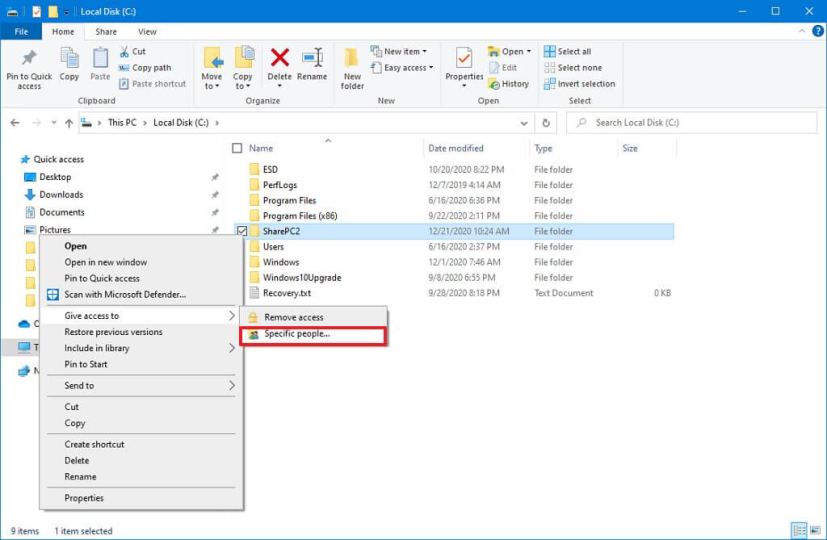Uncheck the SharePC2 row checkbox

[x=242, y=231]
